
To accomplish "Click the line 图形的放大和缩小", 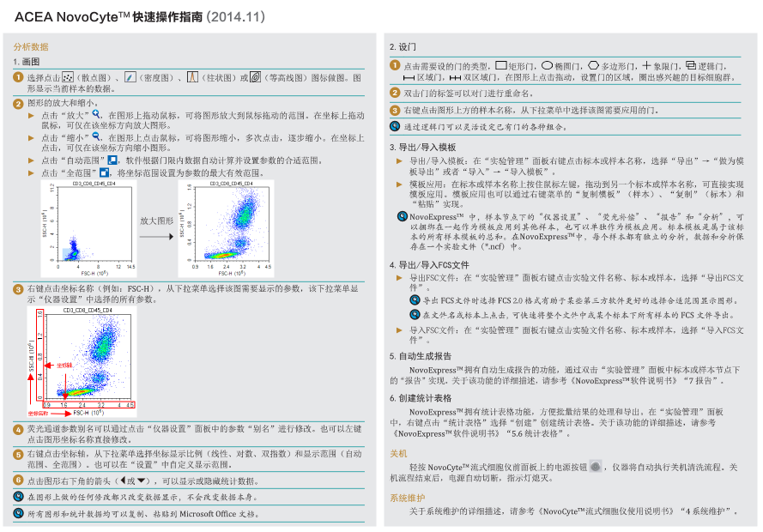I will click(x=64, y=103).
